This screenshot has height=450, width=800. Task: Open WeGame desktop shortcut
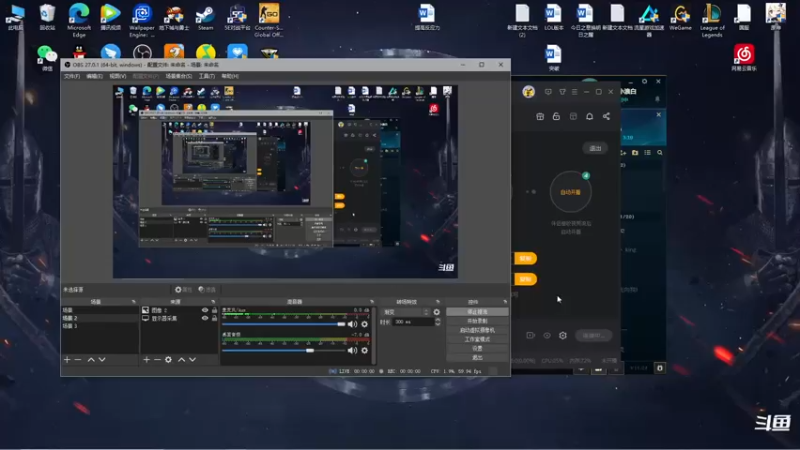pyautogui.click(x=680, y=18)
